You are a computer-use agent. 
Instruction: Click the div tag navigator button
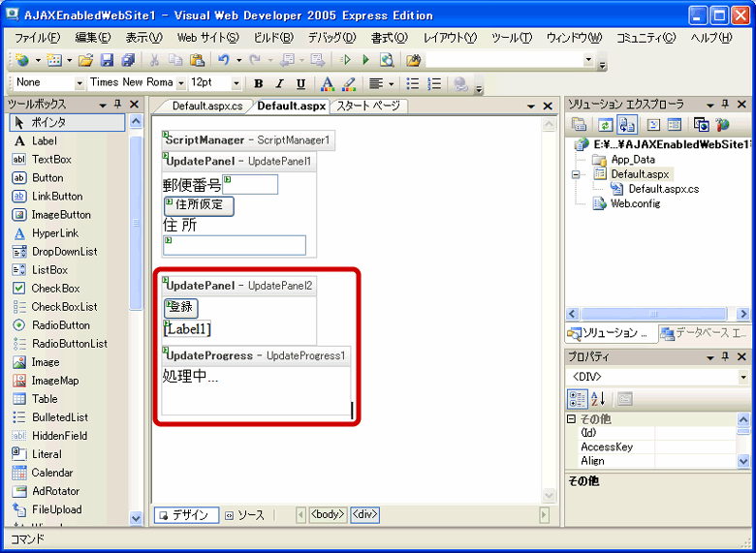[x=364, y=514]
